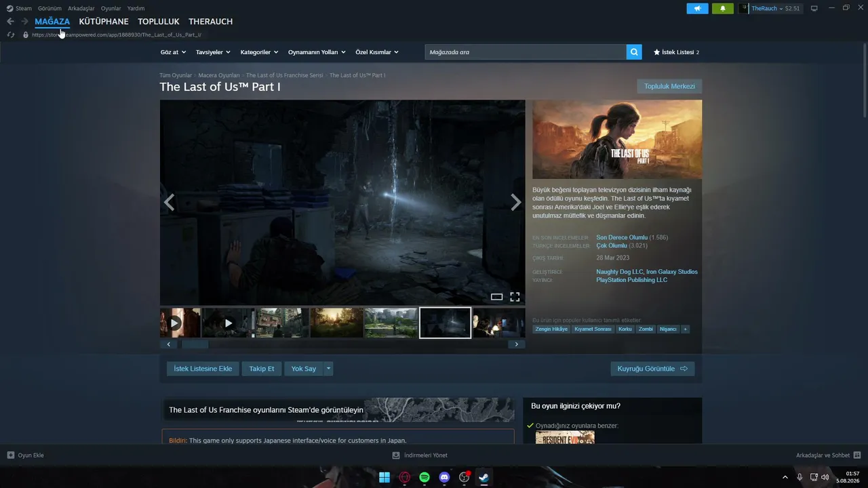This screenshot has width=868, height=488.
Task: Click the Oyun Ekle plus icon
Action: [11, 455]
